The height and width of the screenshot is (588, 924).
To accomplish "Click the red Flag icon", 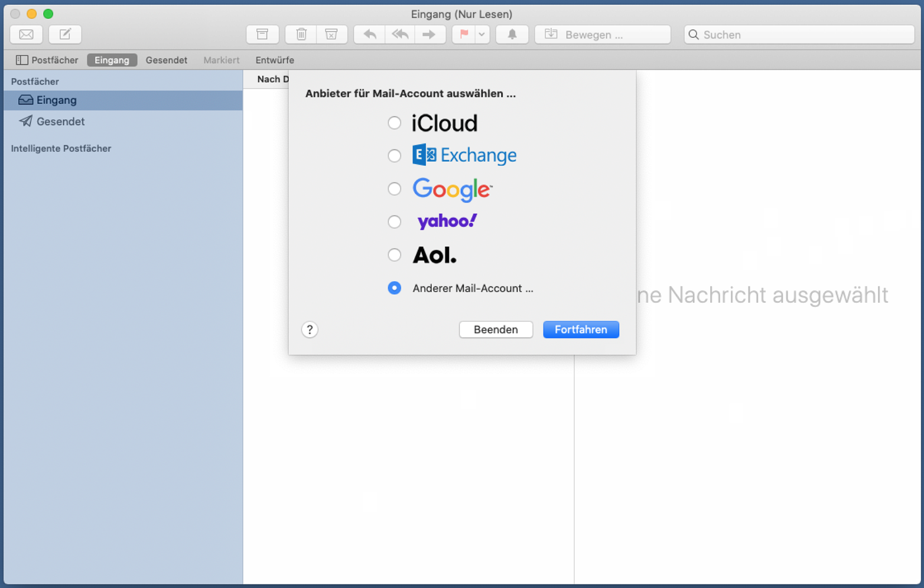I will coord(464,35).
